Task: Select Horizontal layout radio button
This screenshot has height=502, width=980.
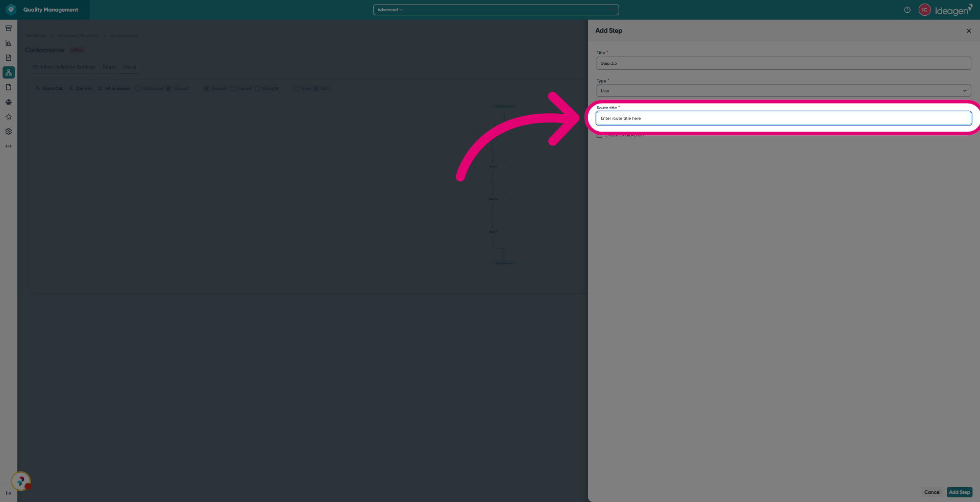Action: click(x=138, y=88)
